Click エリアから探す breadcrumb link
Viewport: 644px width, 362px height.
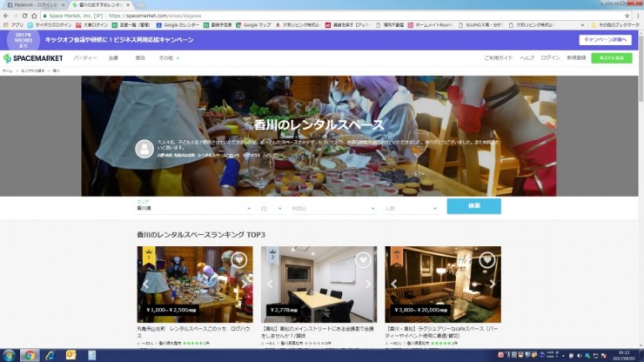[x=32, y=71]
